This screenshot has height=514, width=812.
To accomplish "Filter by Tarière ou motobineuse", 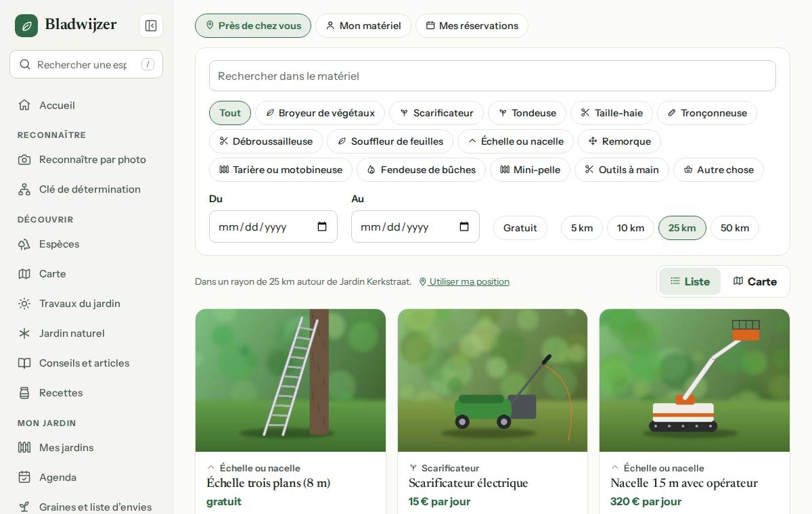I will point(281,170).
